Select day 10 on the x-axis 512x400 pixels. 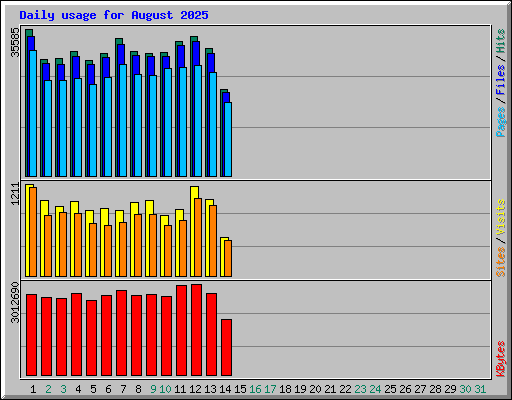pos(165,389)
